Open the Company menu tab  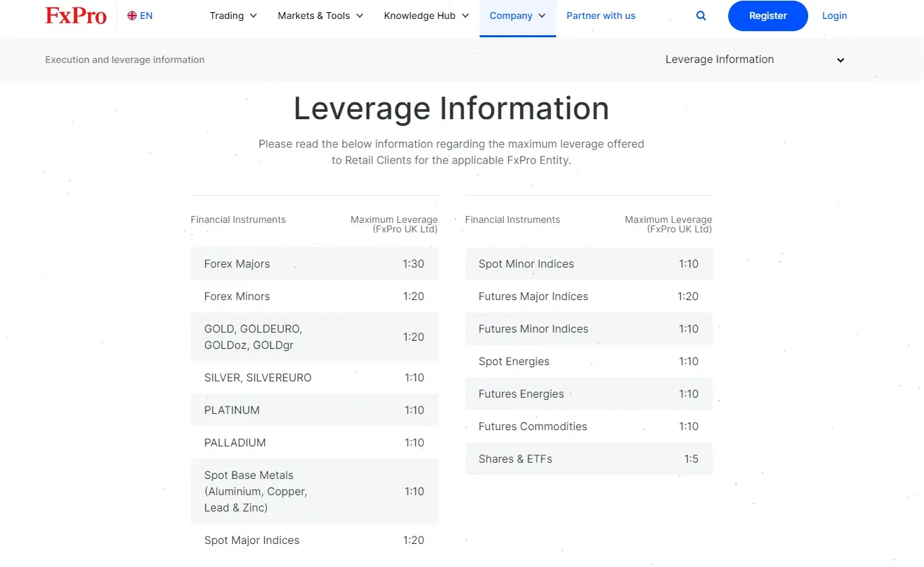pyautogui.click(x=512, y=16)
